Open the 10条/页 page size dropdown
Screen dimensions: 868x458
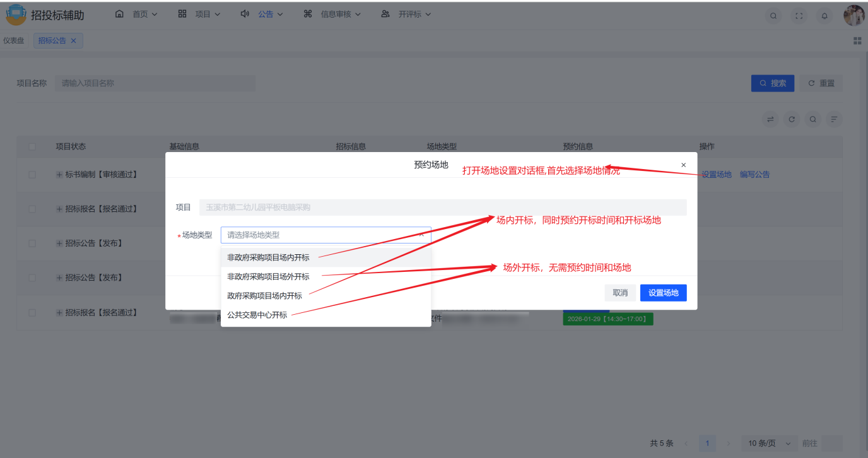coord(767,443)
